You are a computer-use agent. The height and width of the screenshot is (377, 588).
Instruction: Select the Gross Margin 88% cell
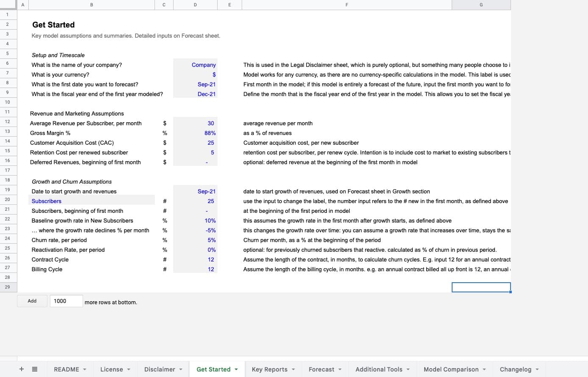pos(195,133)
